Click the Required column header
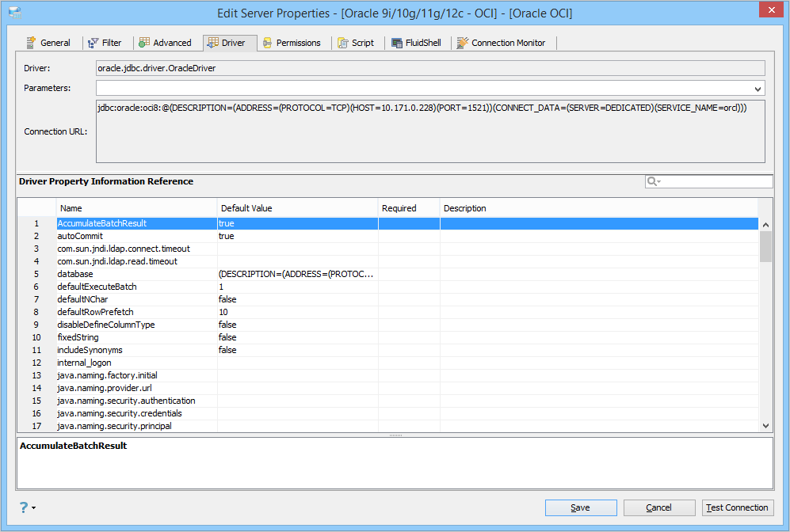The image size is (790, 532). point(409,208)
